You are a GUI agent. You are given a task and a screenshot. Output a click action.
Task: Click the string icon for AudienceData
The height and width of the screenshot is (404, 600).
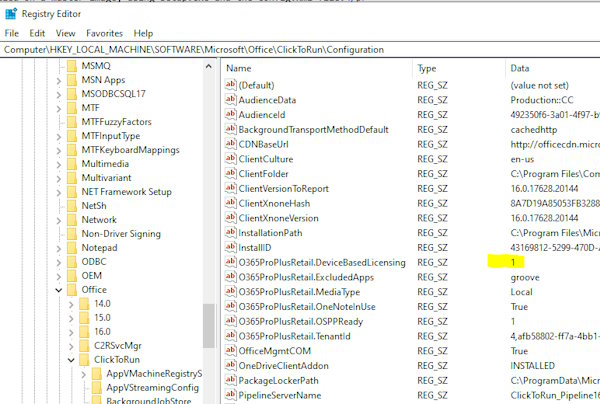point(230,99)
